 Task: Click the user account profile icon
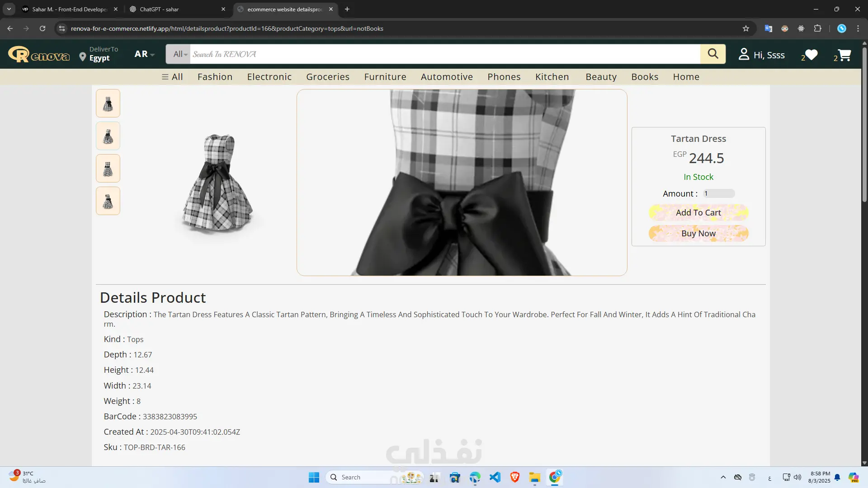(x=744, y=54)
